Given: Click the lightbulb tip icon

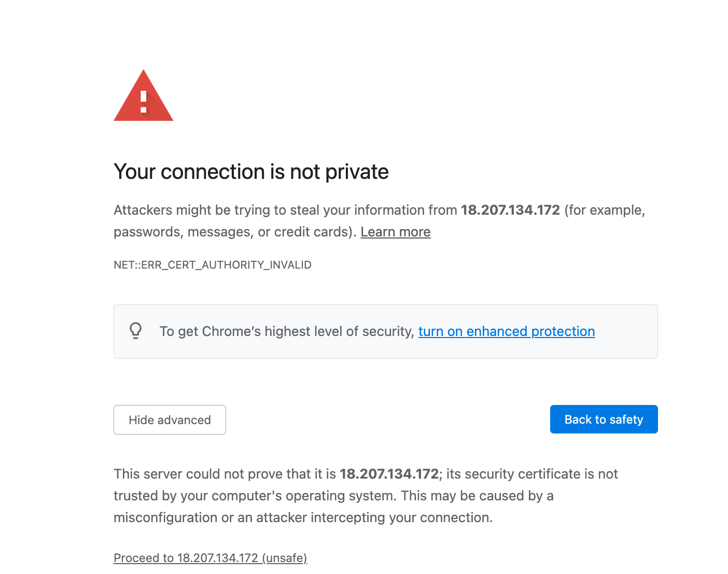Looking at the screenshot, I should point(135,331).
